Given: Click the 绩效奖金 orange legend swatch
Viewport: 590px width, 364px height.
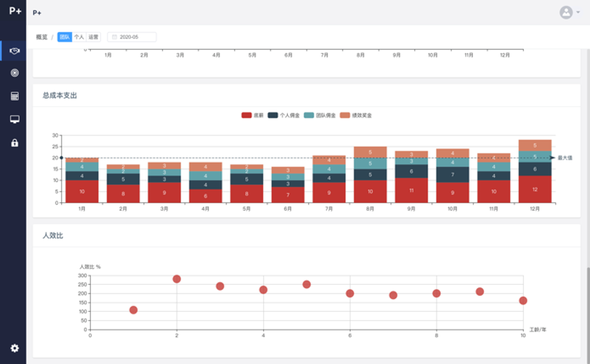Looking at the screenshot, I should [x=345, y=115].
